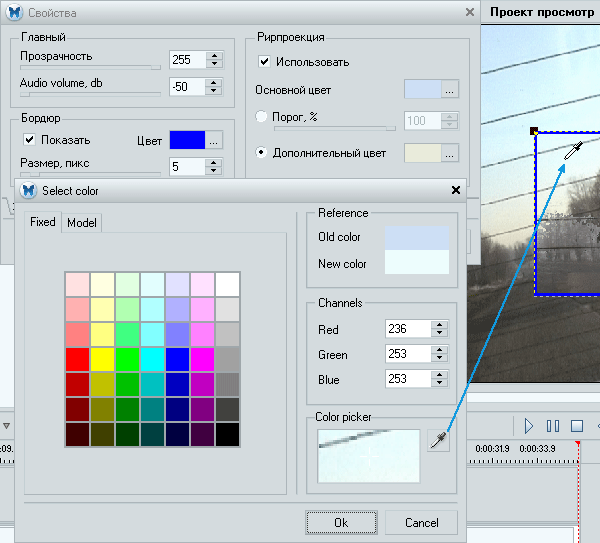Close the Select color dialog
This screenshot has width=600, height=543.
pos(455,190)
